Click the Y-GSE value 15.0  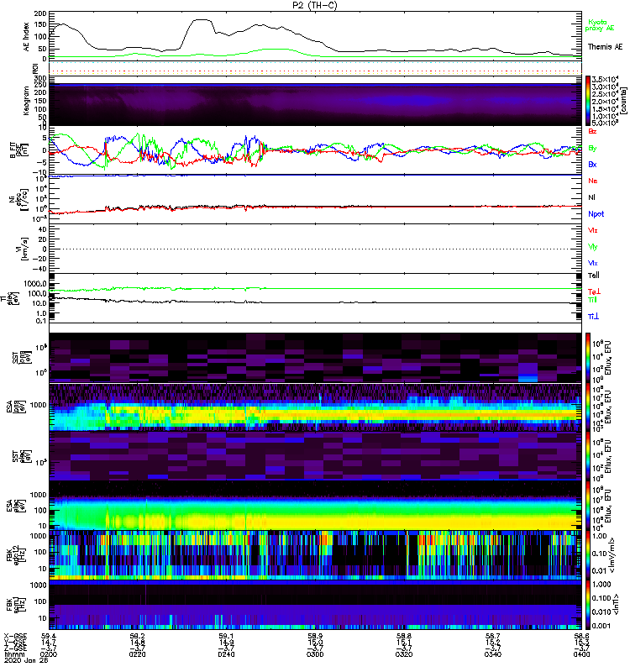[315, 643]
